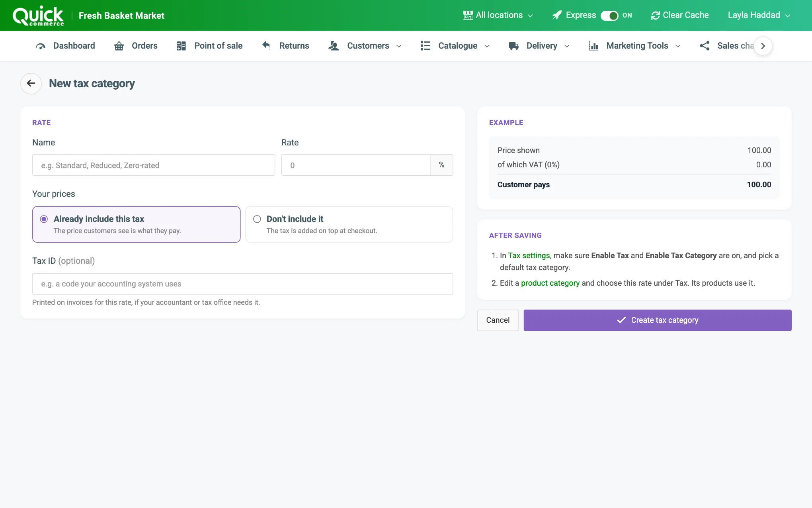Click the Create tax category button
The height and width of the screenshot is (508, 812).
658,320
